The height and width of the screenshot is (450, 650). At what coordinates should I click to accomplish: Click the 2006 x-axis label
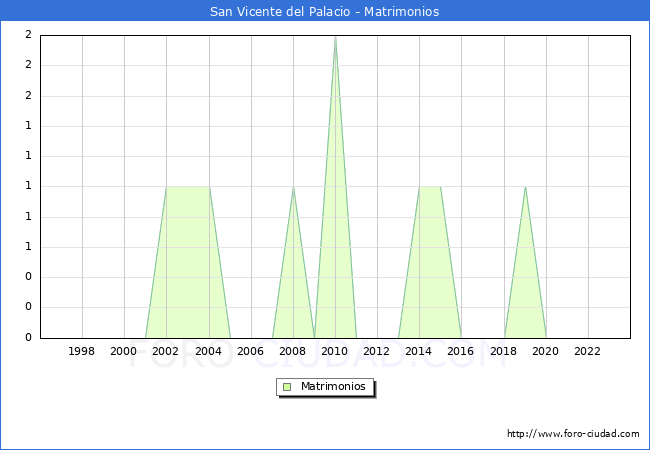(250, 351)
